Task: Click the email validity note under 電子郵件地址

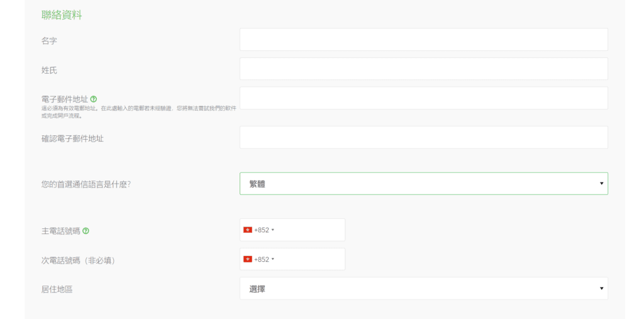Action: [139, 112]
